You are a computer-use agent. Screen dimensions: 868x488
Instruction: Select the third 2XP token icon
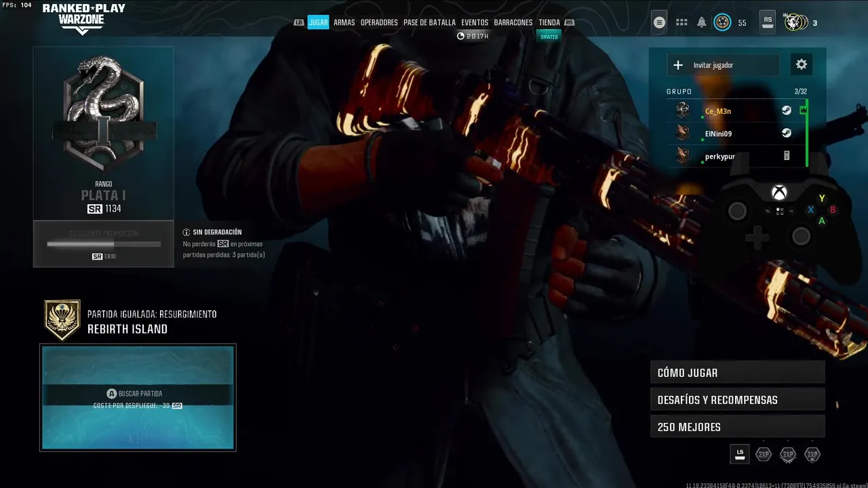tap(812, 454)
